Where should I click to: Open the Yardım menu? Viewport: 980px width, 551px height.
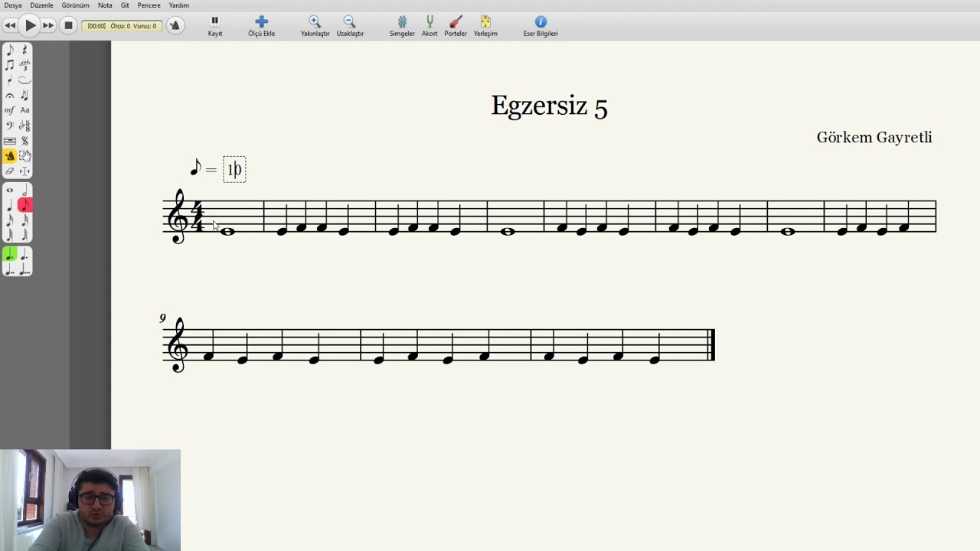pyautogui.click(x=179, y=5)
